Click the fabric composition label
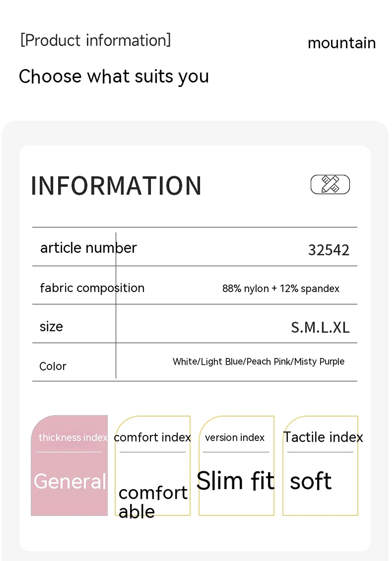Screen dimensions: 392x561 92,288
